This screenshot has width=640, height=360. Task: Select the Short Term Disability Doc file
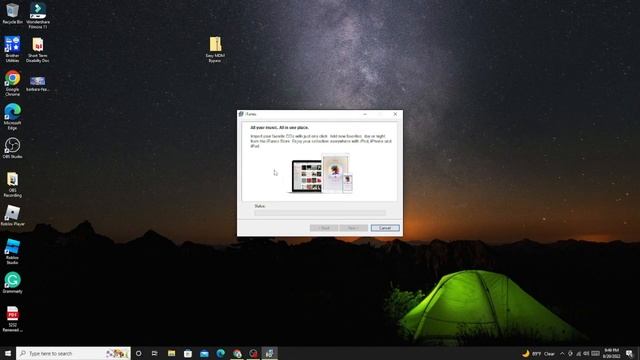coord(38,49)
